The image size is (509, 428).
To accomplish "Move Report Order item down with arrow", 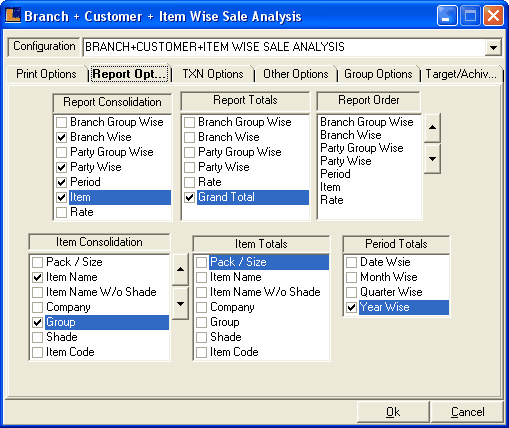I will [432, 159].
